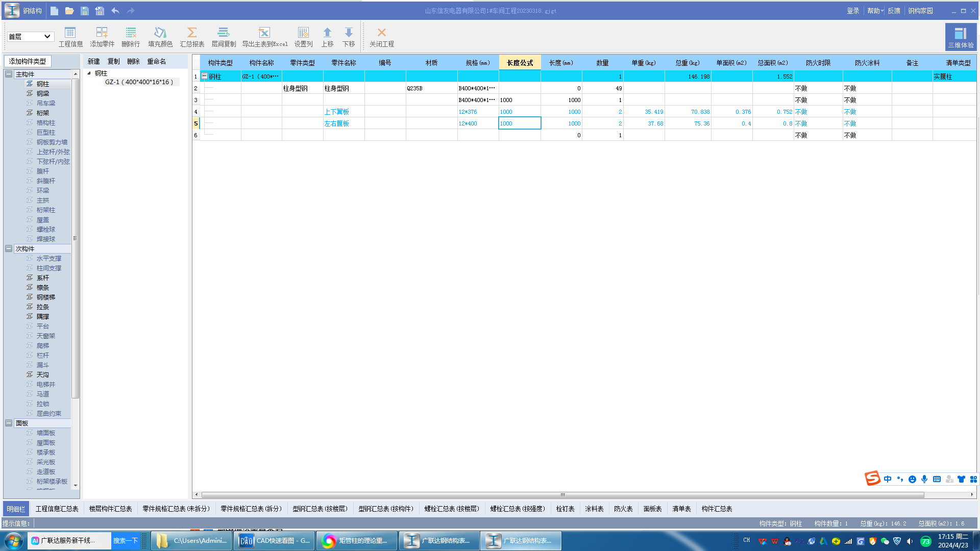Click the 长度公式 column header
This screenshot has height=551, width=980.
(520, 63)
